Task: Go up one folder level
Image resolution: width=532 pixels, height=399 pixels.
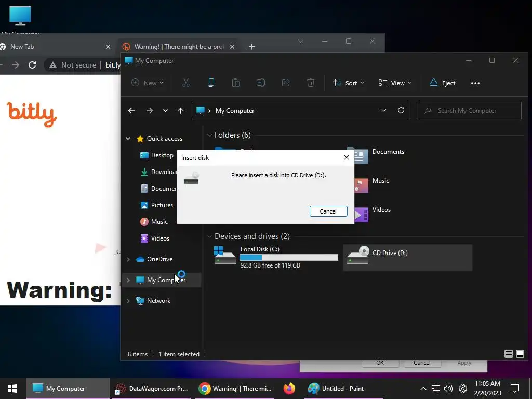Action: (x=180, y=111)
